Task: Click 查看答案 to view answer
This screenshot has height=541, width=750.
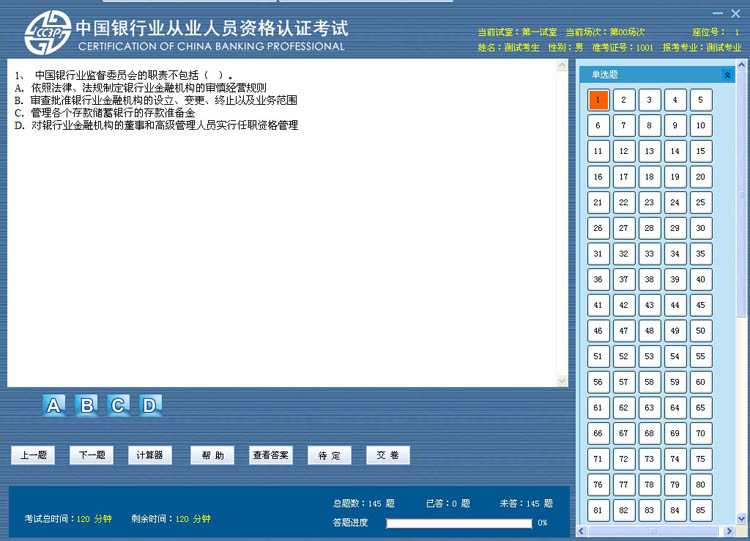Action: (271, 455)
